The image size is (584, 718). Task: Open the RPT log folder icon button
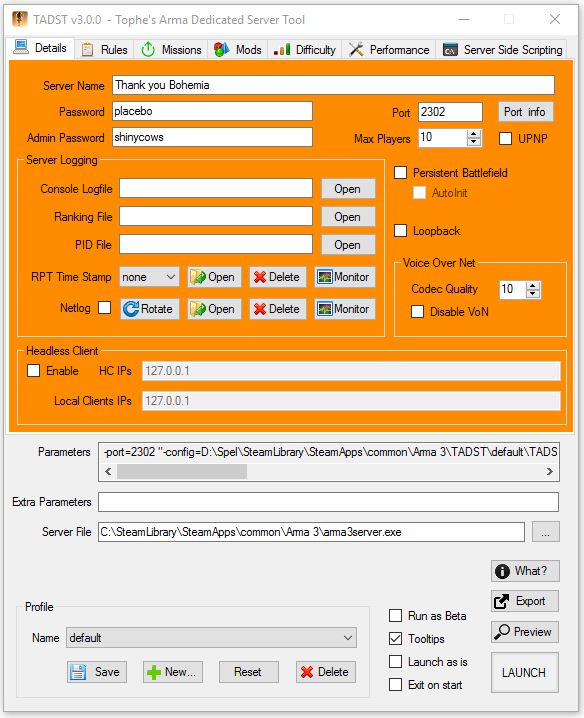coord(214,277)
